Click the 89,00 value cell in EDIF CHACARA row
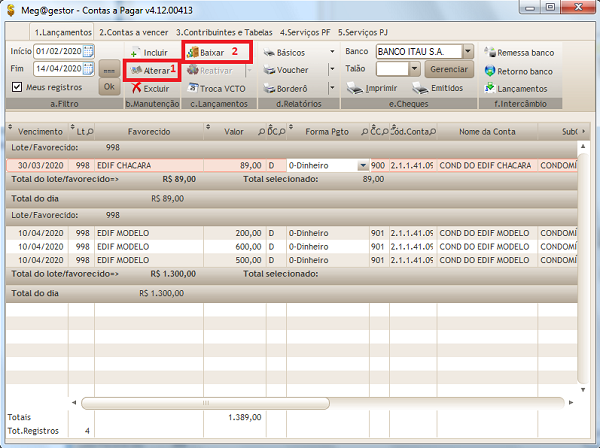Viewport: 600px width, 448px height. point(235,166)
